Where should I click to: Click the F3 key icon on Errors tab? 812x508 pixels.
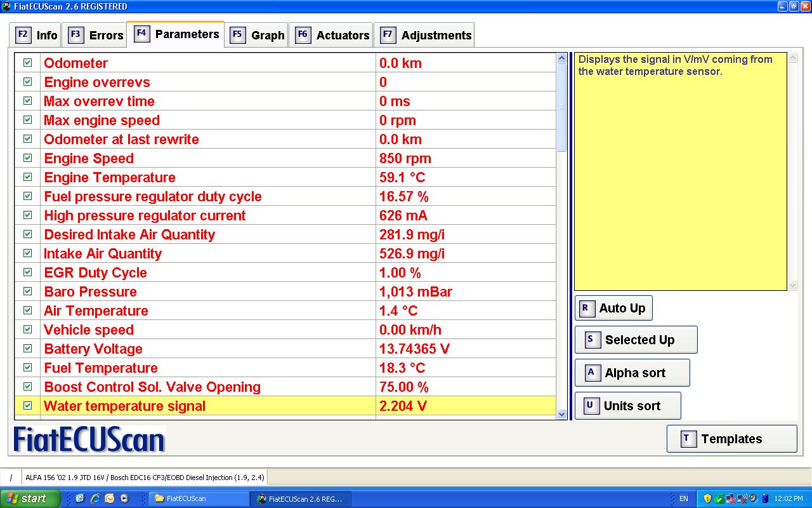(x=75, y=34)
